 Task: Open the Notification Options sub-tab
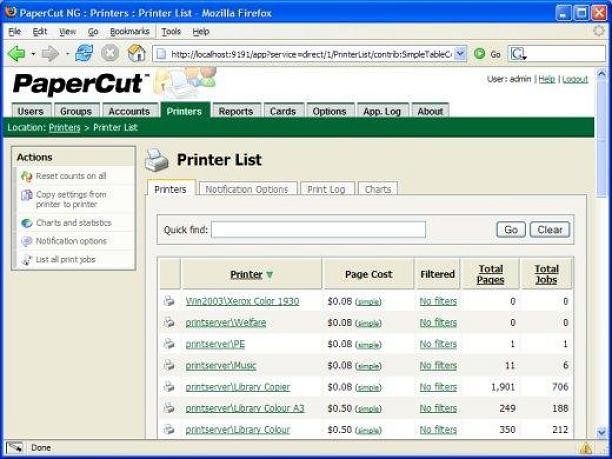click(x=247, y=189)
